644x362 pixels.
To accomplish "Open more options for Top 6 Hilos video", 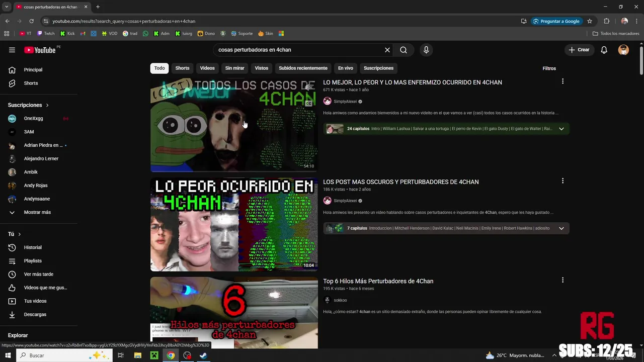I will 562,280.
